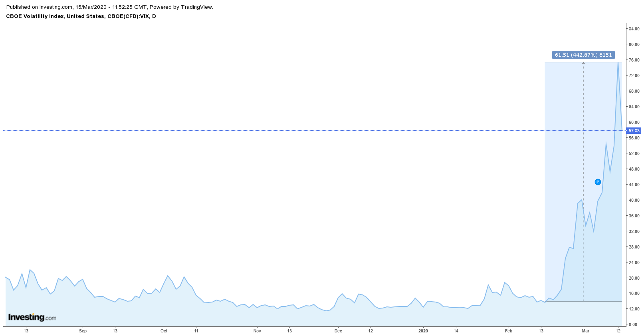Click the 36.00 price axis label
The height and width of the screenshot is (336, 644).
[634, 216]
